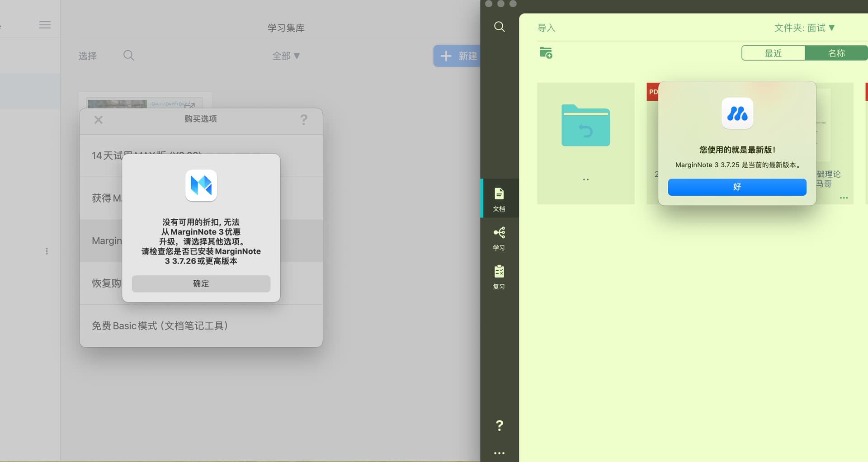The width and height of the screenshot is (868, 462).
Task: Click 选择 in the study library toolbar
Action: (87, 56)
